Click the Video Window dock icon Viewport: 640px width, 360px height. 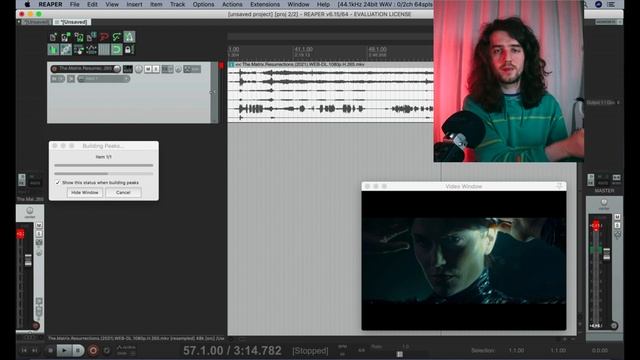click(560, 186)
